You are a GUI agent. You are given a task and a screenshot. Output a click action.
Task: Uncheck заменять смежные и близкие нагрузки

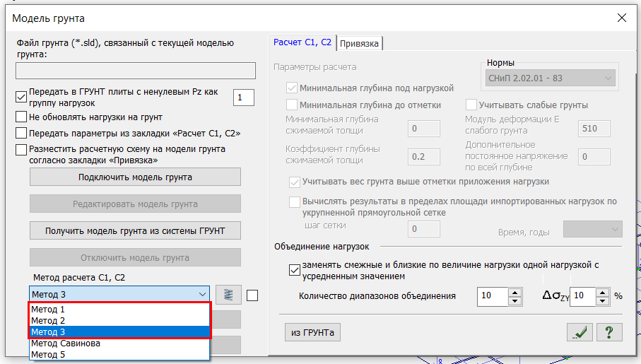pos(294,270)
